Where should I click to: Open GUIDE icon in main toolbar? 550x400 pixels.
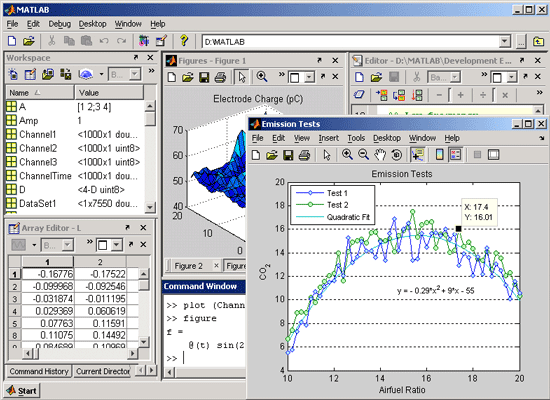point(161,41)
